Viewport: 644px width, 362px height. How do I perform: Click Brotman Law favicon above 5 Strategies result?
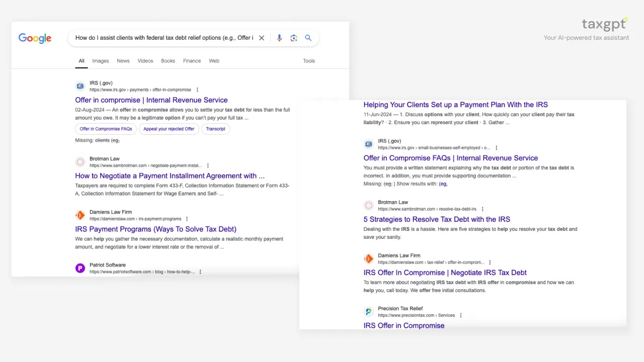pos(369,205)
